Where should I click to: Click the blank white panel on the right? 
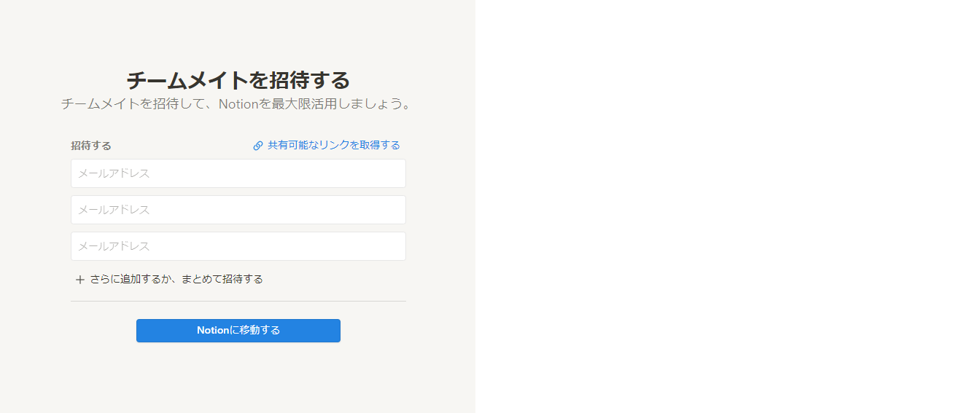(728, 206)
